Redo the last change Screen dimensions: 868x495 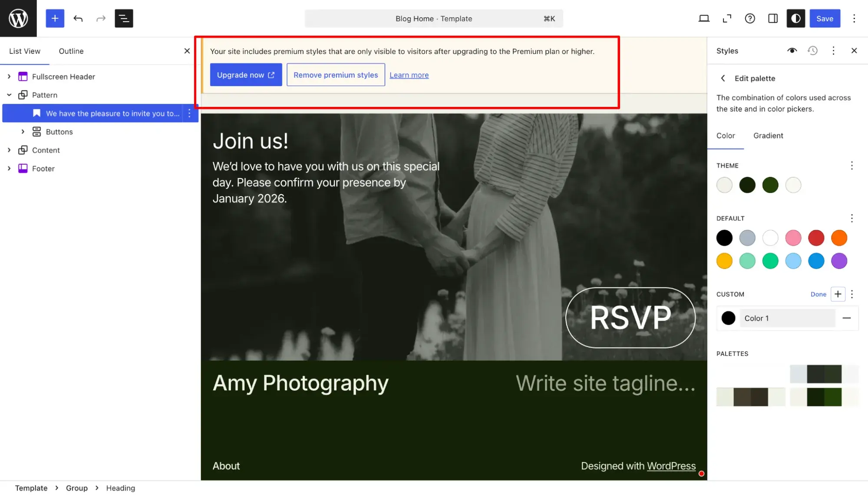101,18
